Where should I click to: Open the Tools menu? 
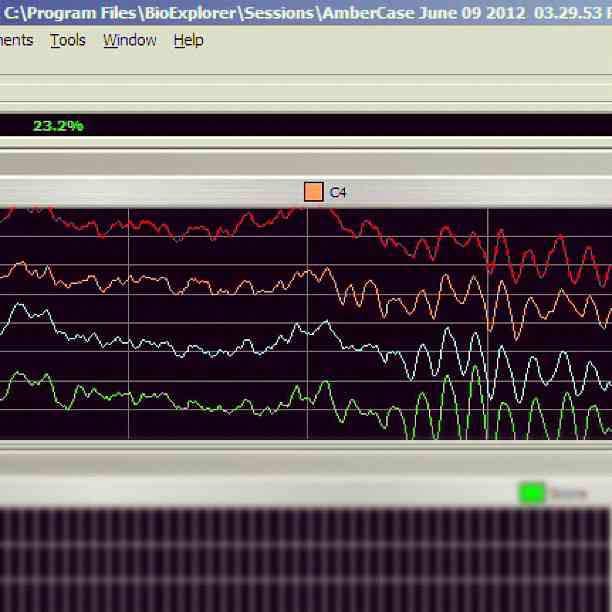click(68, 40)
